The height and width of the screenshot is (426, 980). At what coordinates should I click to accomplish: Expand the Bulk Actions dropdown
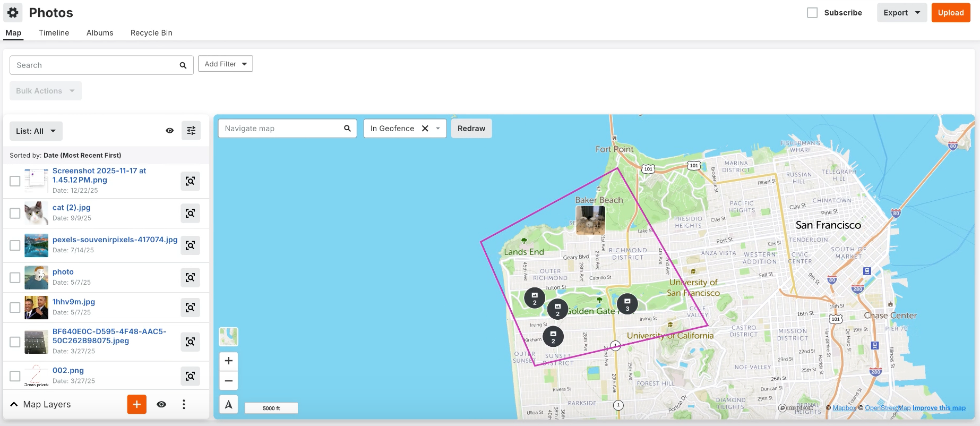[x=46, y=91]
